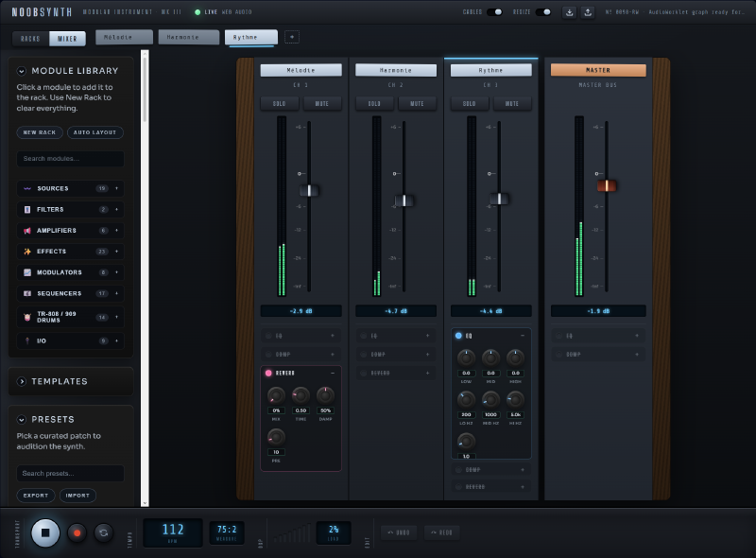The height and width of the screenshot is (558, 756).
Task: Collapse the Module Library section
Action: 21,71
